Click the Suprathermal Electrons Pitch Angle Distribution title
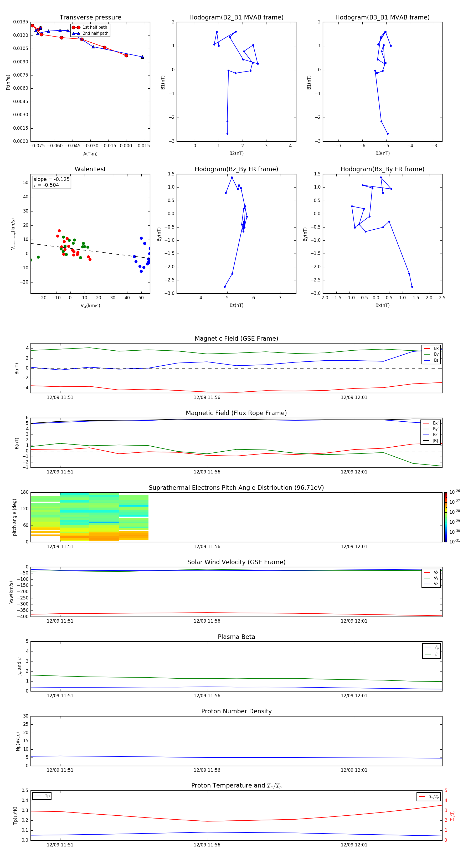473x868 pixels. pyautogui.click(x=236, y=488)
